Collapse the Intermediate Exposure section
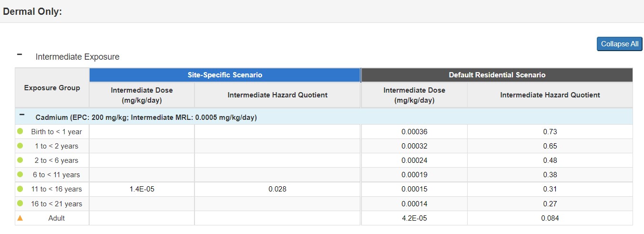 tap(20, 55)
